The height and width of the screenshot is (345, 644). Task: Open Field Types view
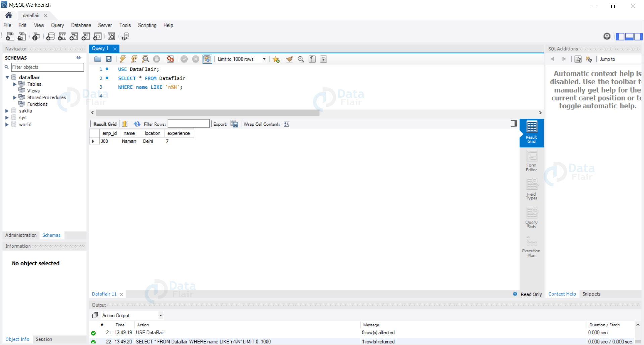[x=531, y=190]
